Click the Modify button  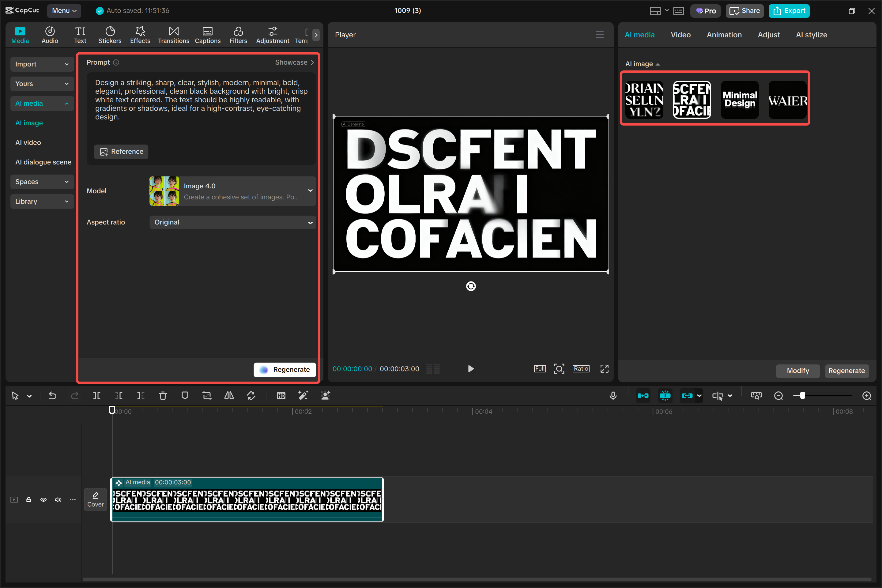(797, 371)
